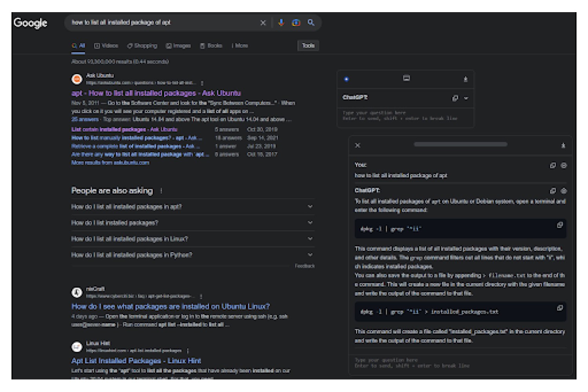Copy the You message
The image size is (588, 392).
pos(553,165)
